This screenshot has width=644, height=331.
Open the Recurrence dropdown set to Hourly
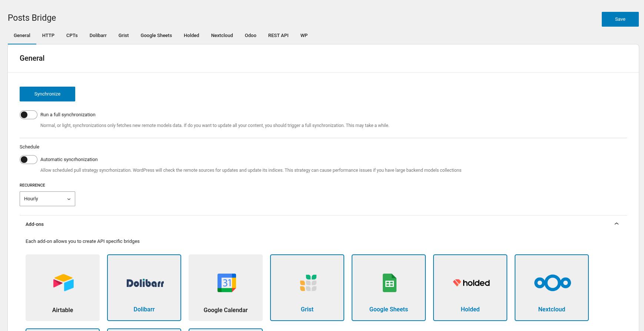coord(47,199)
